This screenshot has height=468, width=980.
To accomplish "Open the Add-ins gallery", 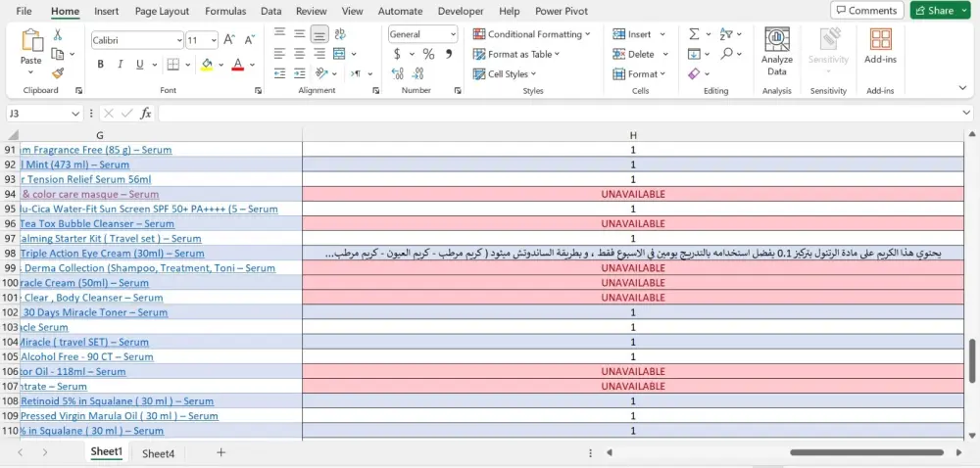I will click(881, 47).
